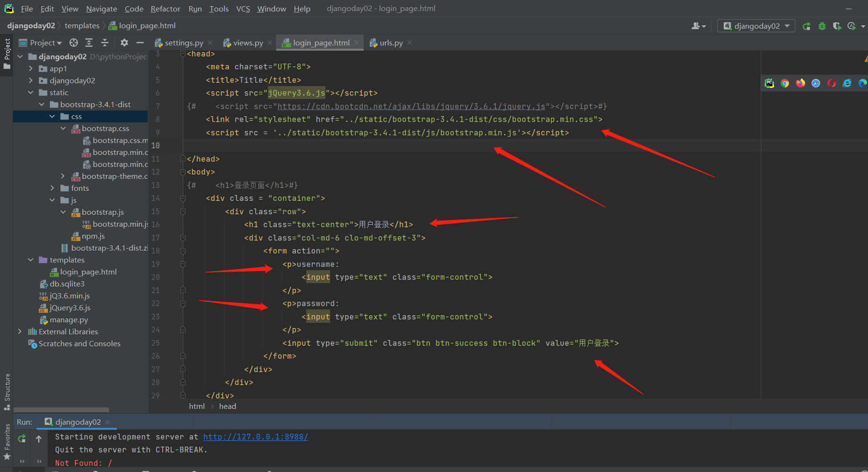Viewport: 868px width, 472px height.
Task: Click the djangoday02 breadcrumb in navigation bar
Action: 31,25
